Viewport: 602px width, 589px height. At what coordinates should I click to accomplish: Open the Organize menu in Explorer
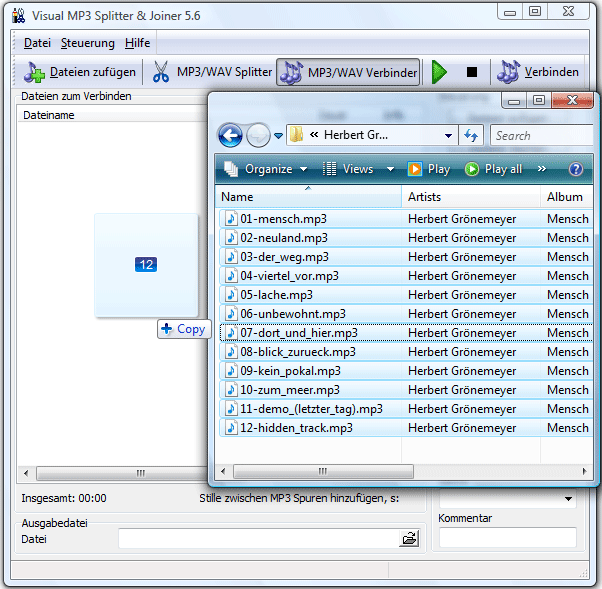click(266, 169)
